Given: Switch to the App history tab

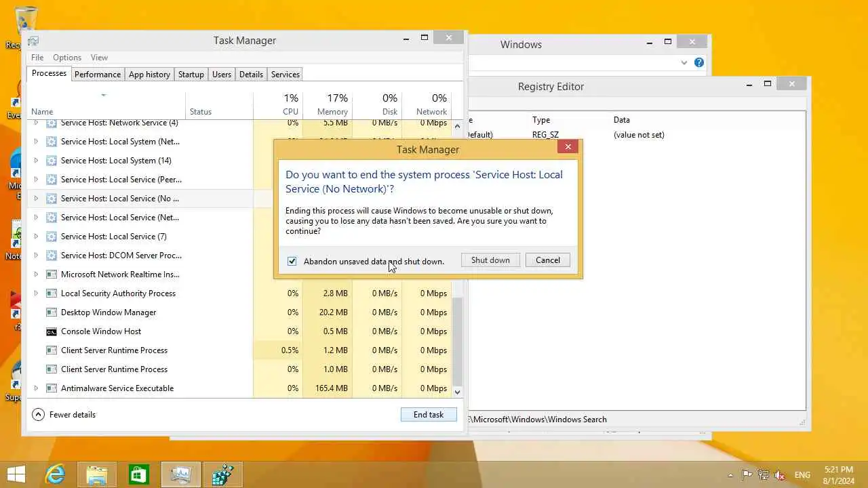Looking at the screenshot, I should 149,75.
